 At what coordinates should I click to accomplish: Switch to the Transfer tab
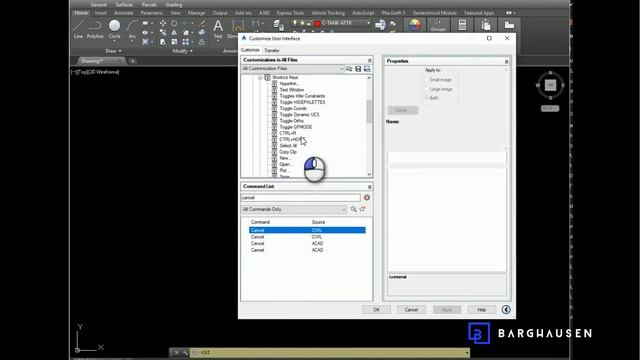coord(272,50)
